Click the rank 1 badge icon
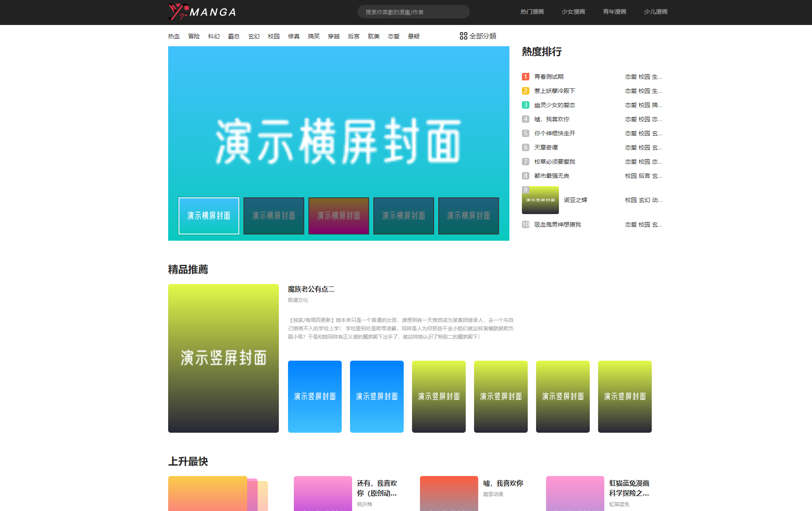 coord(526,77)
